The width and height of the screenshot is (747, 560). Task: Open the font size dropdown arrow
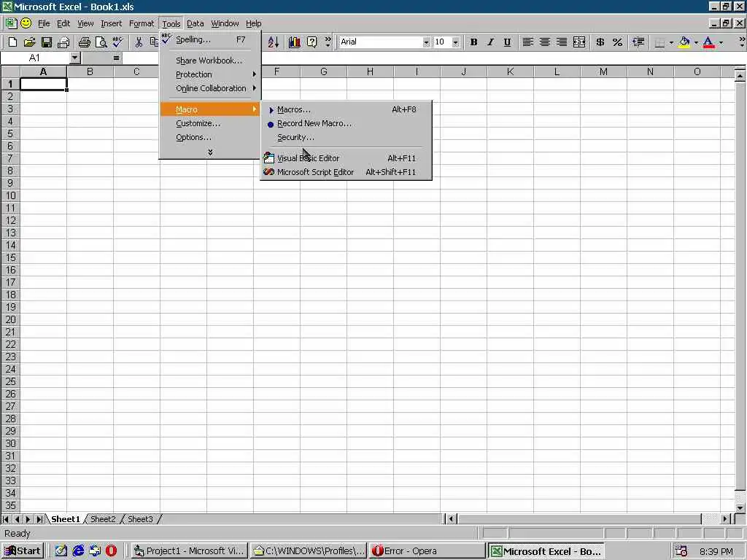[x=455, y=42]
